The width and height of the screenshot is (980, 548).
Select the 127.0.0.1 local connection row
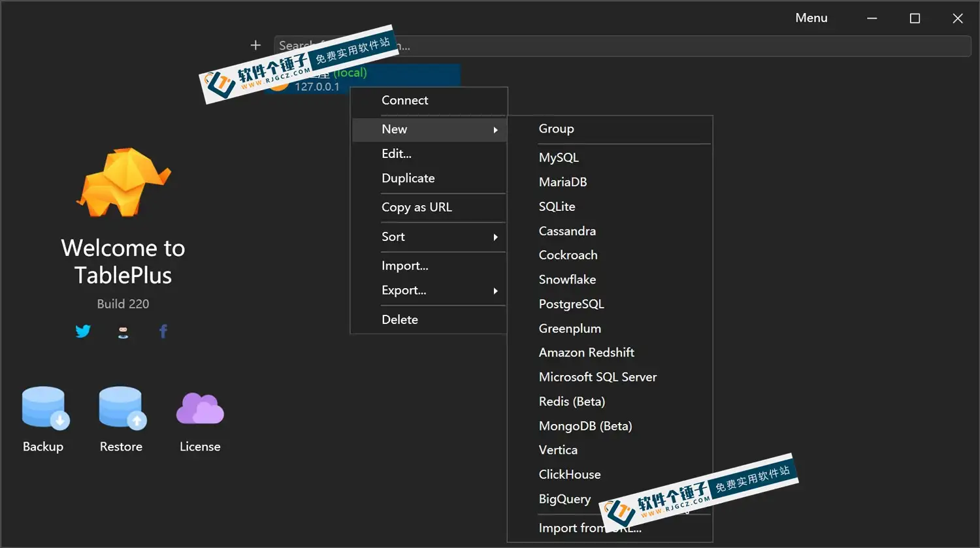pos(363,79)
